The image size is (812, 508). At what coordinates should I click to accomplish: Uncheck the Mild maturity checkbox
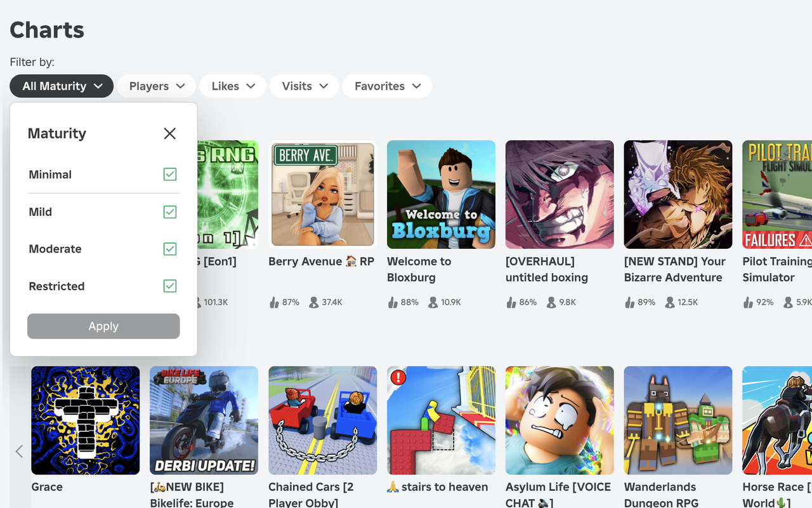(x=169, y=211)
